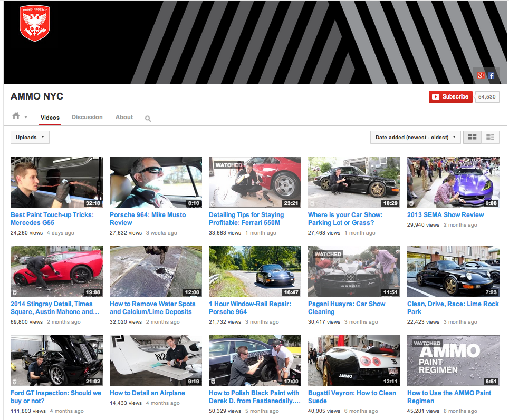Image resolution: width=509 pixels, height=420 pixels.
Task: Open Porsche 964: Mike Musto Review link
Action: click(148, 219)
